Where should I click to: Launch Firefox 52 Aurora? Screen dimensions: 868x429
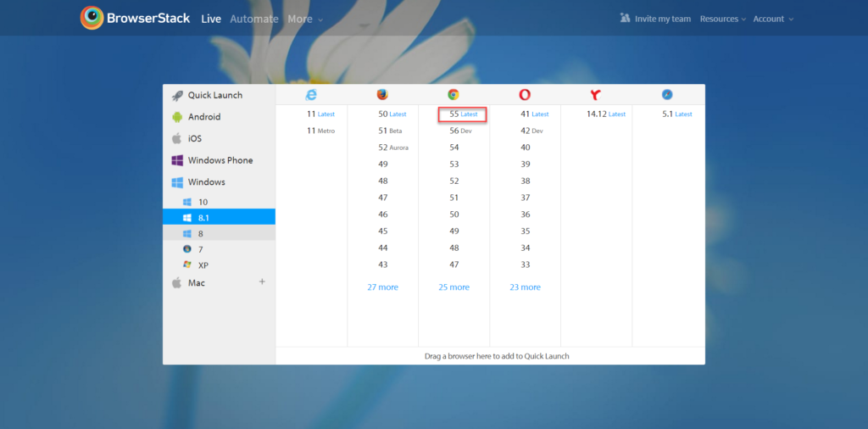pos(393,148)
